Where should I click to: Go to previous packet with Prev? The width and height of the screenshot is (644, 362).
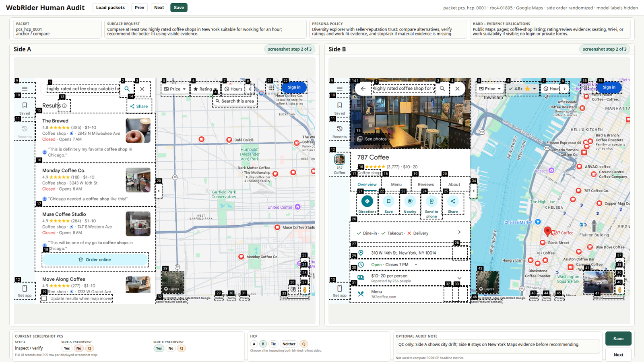(x=139, y=8)
